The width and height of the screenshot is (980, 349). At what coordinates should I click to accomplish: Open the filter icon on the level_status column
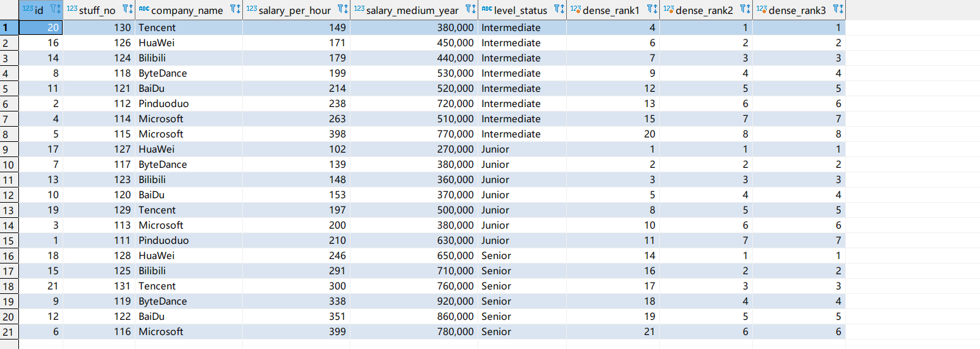coord(556,10)
